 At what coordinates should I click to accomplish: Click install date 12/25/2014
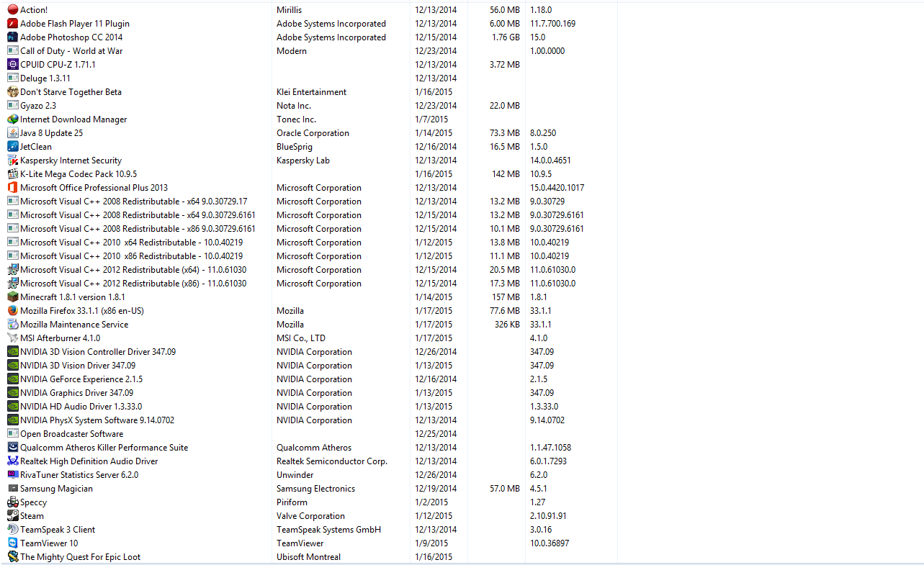coord(436,434)
